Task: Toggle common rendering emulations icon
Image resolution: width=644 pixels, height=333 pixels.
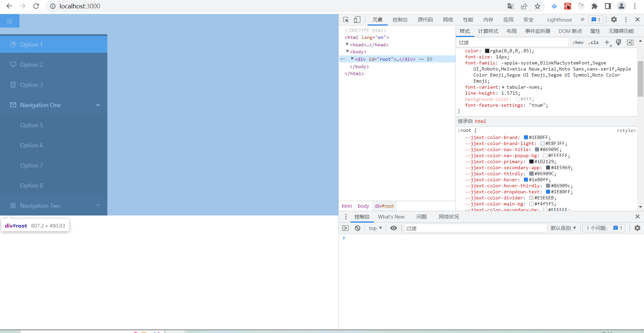Action: 619,43
